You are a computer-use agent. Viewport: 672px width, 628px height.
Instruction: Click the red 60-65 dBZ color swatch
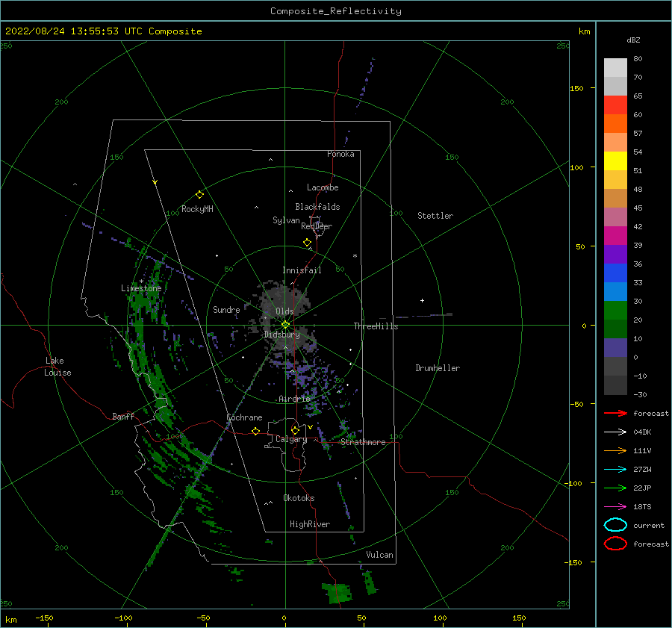(x=615, y=105)
